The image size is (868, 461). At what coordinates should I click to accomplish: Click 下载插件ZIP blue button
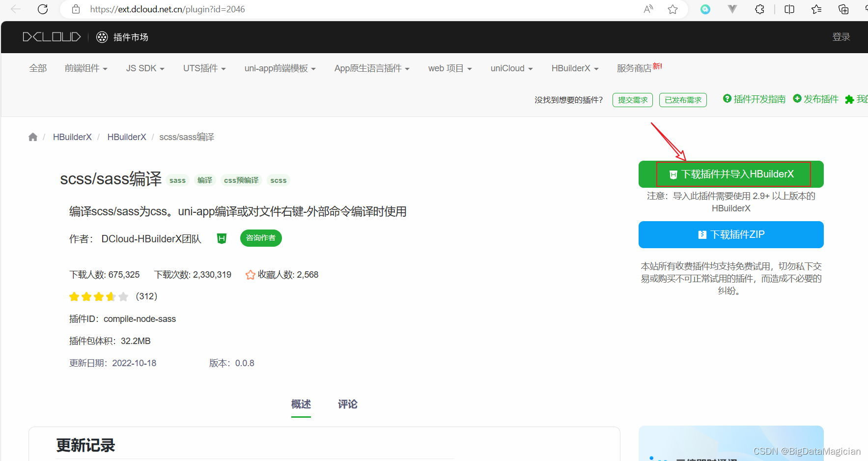[x=731, y=234]
